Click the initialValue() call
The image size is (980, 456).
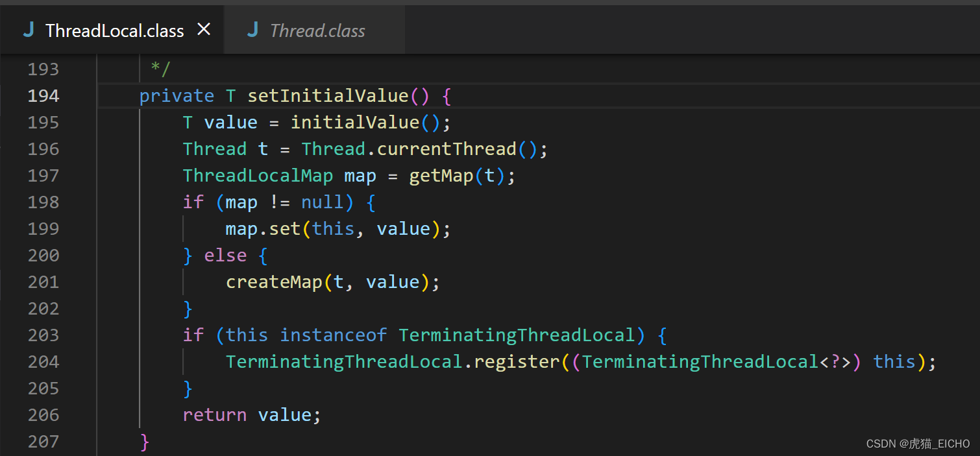pos(365,123)
